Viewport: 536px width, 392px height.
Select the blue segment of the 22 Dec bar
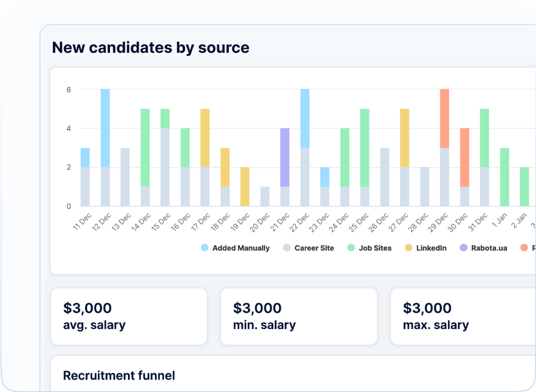(305, 118)
